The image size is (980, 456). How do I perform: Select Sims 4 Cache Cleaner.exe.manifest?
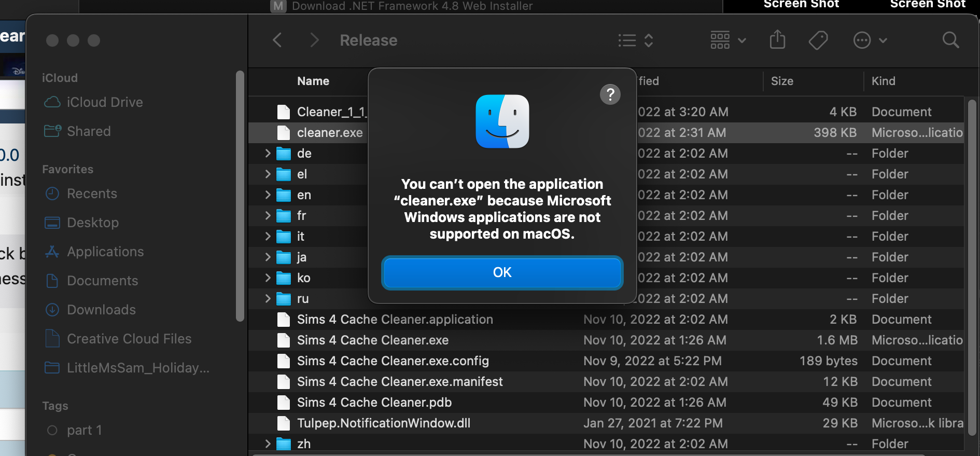tap(400, 382)
